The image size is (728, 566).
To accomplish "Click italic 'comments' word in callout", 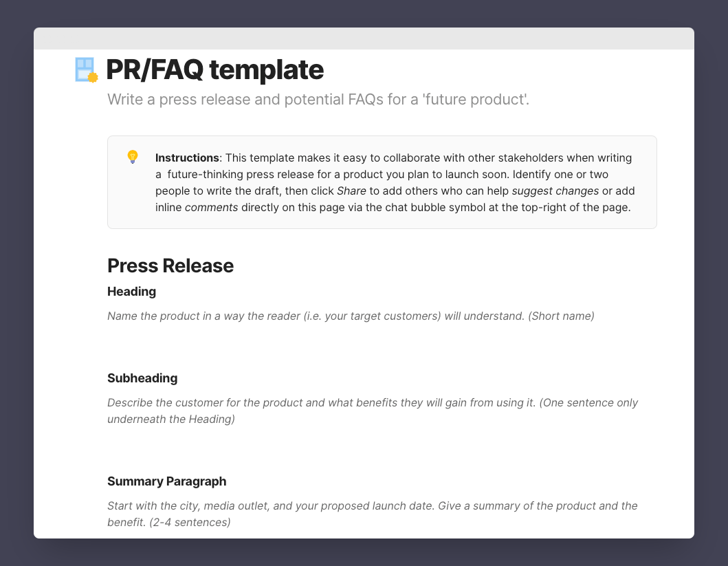I will (x=211, y=207).
